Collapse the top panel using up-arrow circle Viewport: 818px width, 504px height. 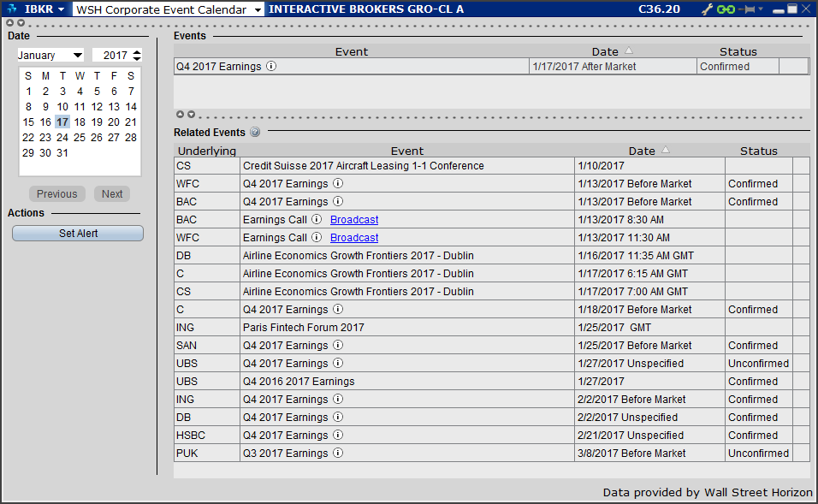point(10,22)
